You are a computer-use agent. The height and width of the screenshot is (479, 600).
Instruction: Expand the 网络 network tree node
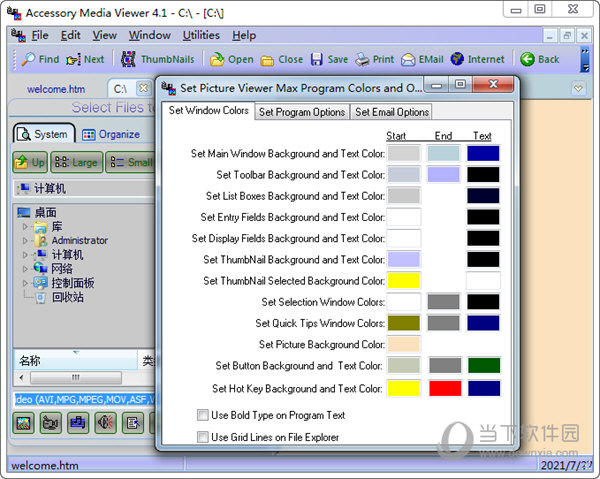click(x=25, y=269)
